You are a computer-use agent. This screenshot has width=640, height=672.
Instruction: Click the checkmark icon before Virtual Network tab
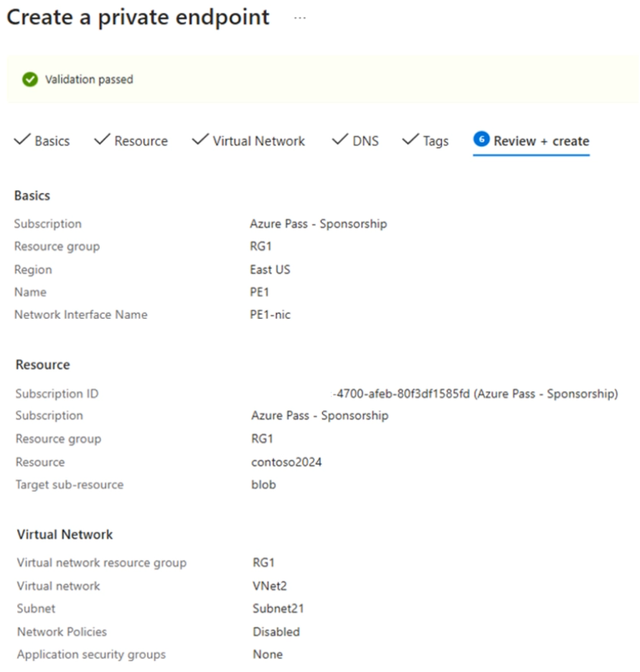point(200,140)
